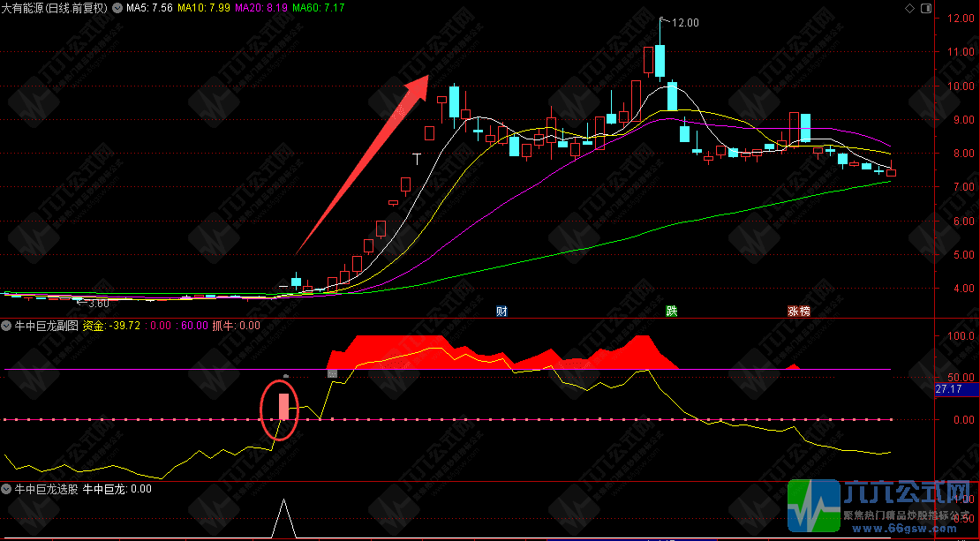Click the pink signal bar in indicator
Screen dimensions: 980x541
click(283, 406)
